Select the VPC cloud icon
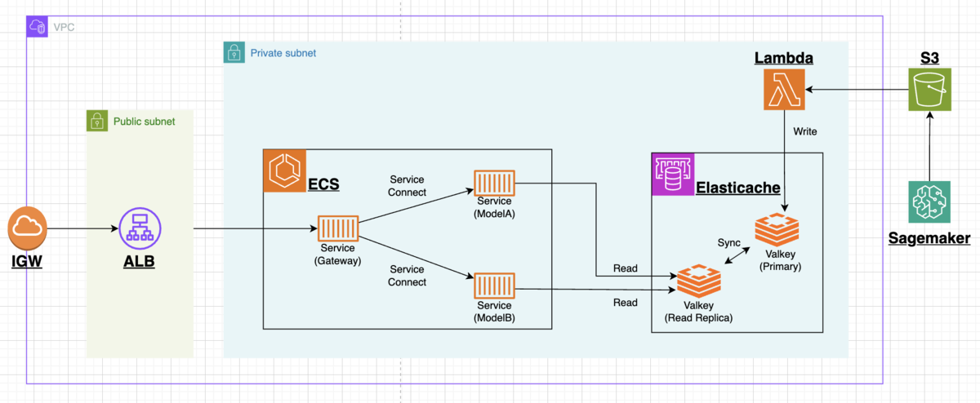This screenshot has height=403, width=980. coord(37,27)
